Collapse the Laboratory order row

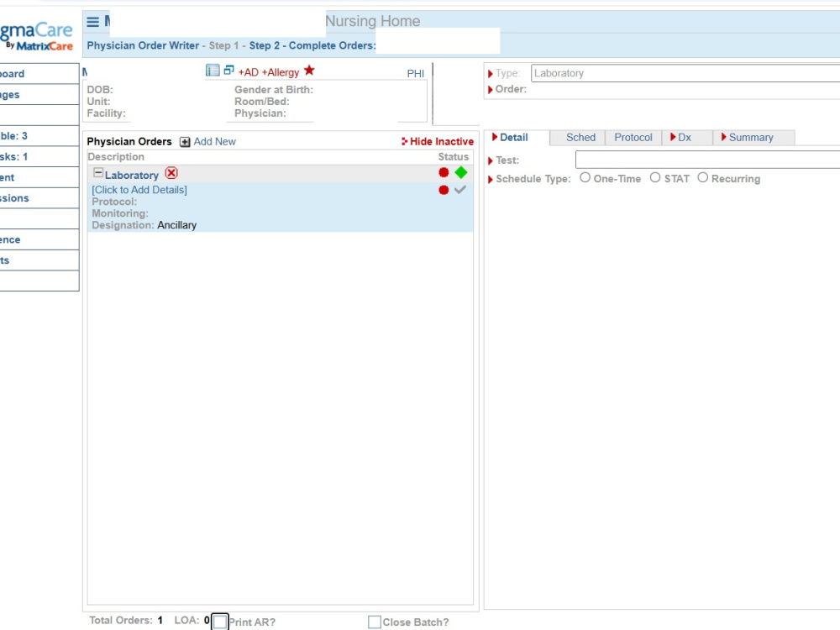pyautogui.click(x=98, y=172)
